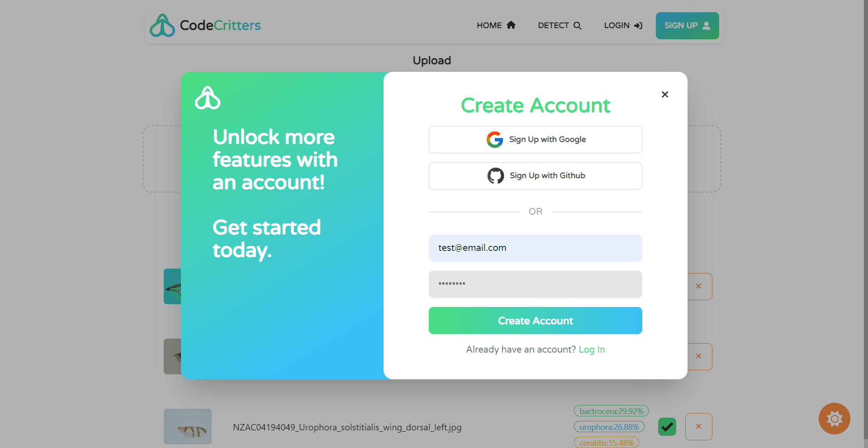This screenshot has height=448, width=868.
Task: Toggle the green checkmark for Urophora image
Action: (667, 426)
